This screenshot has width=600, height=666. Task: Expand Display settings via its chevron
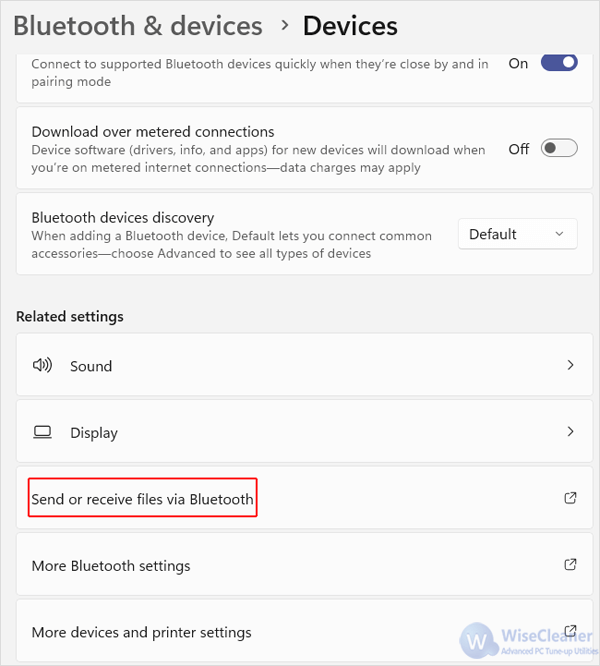point(570,432)
